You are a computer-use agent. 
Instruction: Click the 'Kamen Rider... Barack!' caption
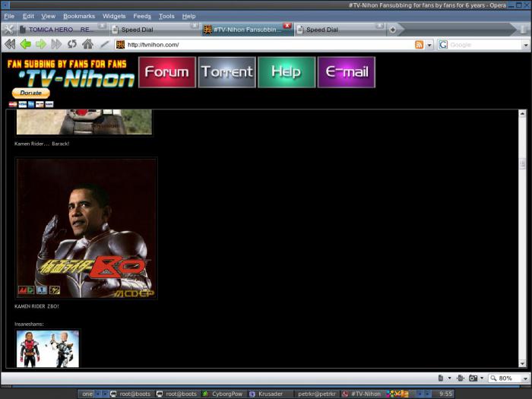click(x=42, y=144)
